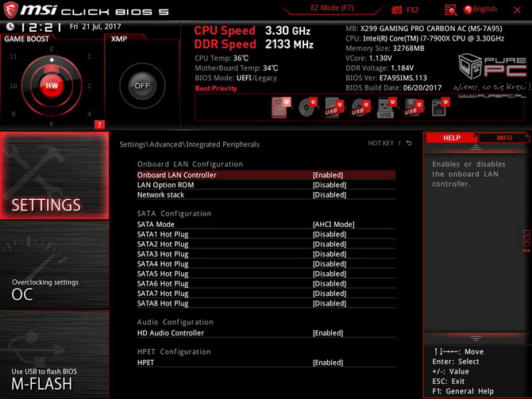Change SATA Mode AHCI Mode value

tap(333, 224)
